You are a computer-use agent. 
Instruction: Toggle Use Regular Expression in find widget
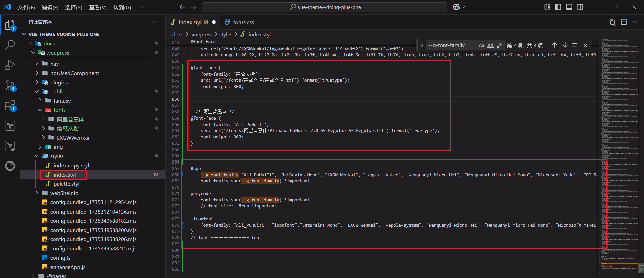(500, 45)
